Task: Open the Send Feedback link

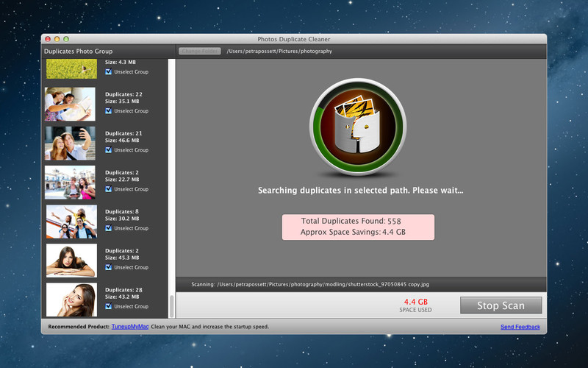Action: (520, 326)
